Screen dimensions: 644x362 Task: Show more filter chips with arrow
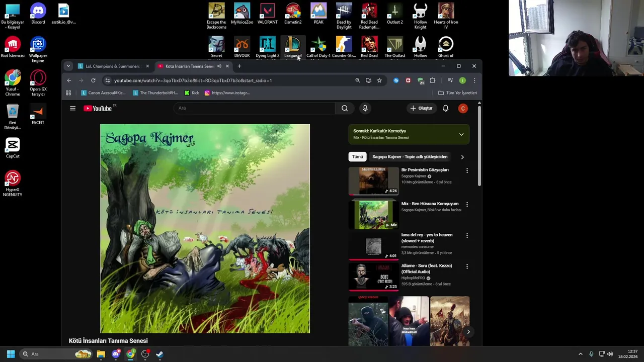(x=462, y=157)
